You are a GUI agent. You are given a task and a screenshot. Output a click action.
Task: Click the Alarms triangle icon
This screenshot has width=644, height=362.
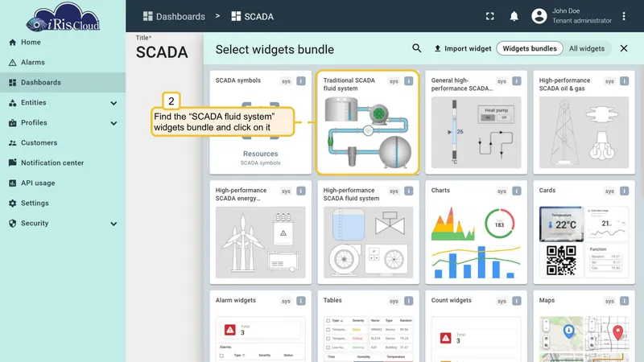pyautogui.click(x=13, y=63)
